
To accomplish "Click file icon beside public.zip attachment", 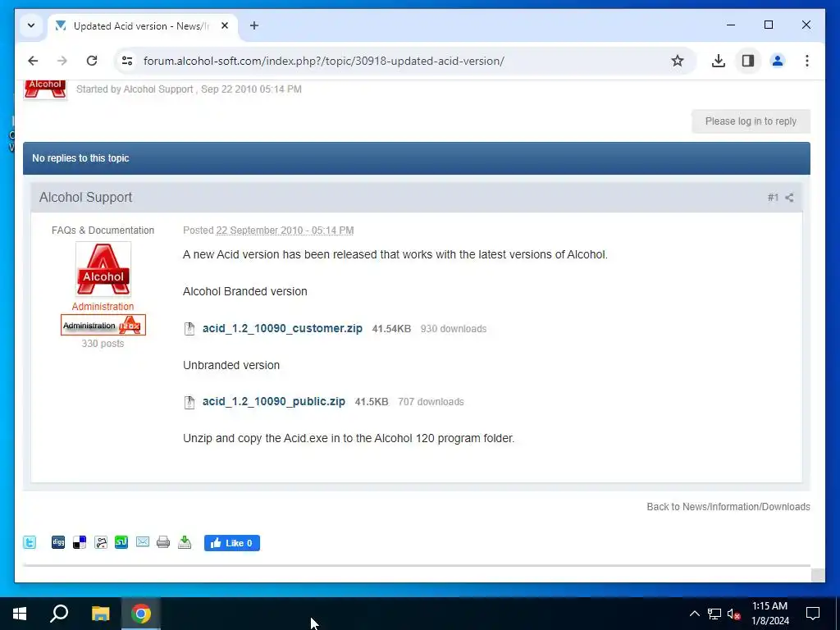I will coord(189,402).
